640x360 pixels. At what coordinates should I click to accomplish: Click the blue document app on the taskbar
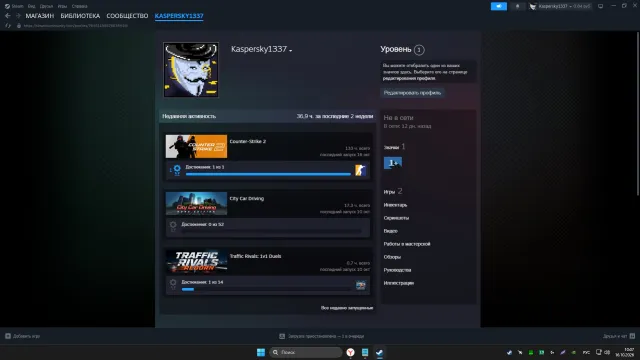[365, 352]
